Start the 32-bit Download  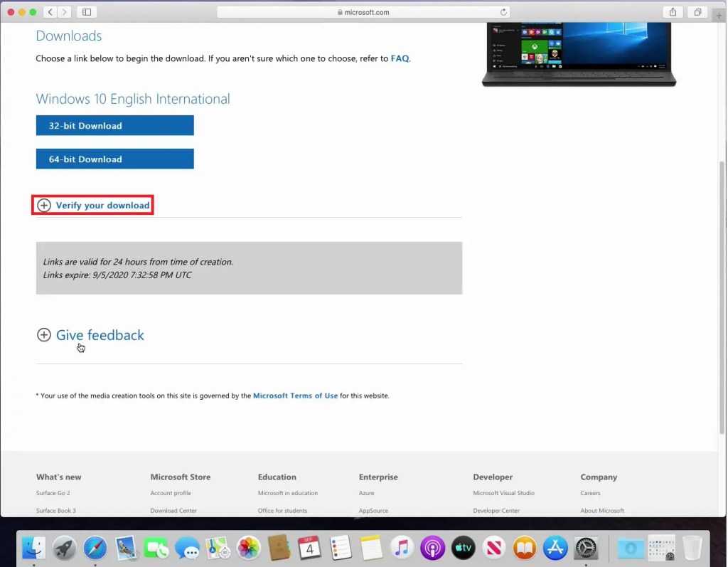click(114, 125)
